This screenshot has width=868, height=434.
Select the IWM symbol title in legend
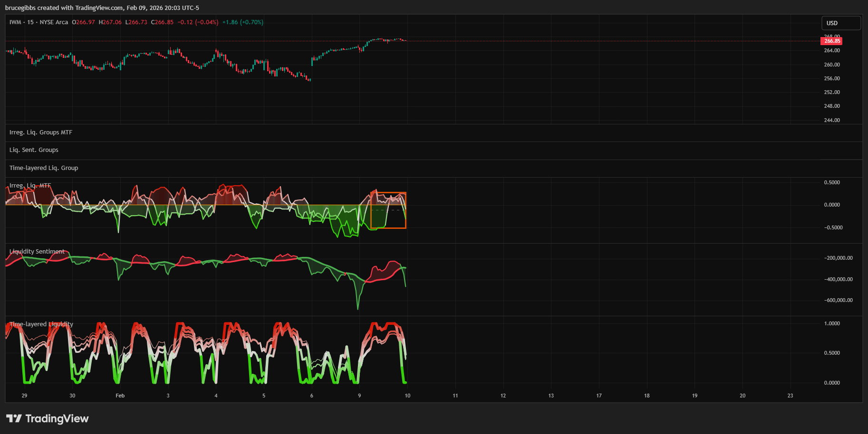coord(15,22)
